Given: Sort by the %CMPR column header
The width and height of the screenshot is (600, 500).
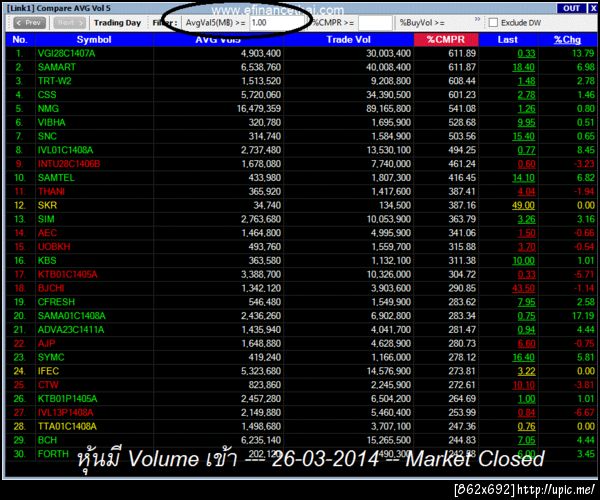Looking at the screenshot, I should [446, 40].
